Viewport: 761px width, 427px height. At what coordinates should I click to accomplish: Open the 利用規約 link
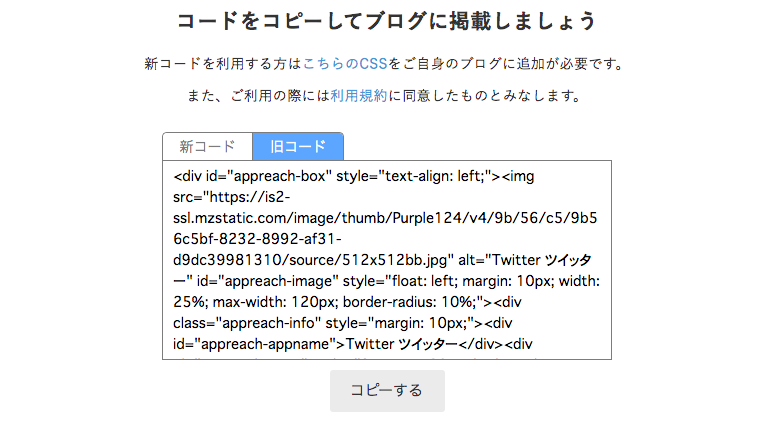coord(359,96)
